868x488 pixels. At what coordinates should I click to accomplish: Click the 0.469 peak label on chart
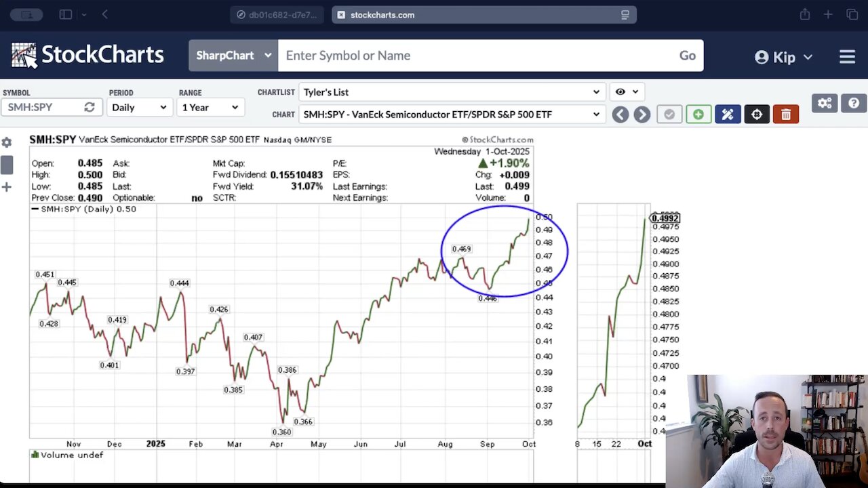pyautogui.click(x=461, y=249)
